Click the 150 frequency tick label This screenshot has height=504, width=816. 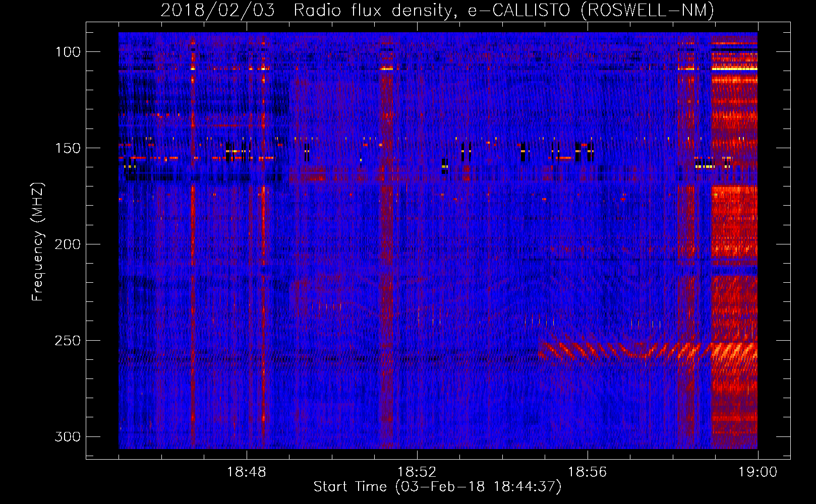pyautogui.click(x=68, y=148)
